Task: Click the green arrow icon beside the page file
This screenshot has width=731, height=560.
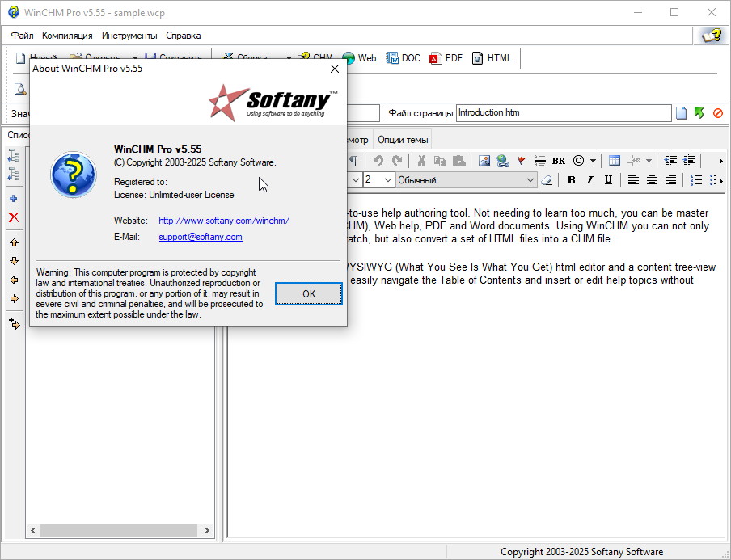Action: pos(699,113)
